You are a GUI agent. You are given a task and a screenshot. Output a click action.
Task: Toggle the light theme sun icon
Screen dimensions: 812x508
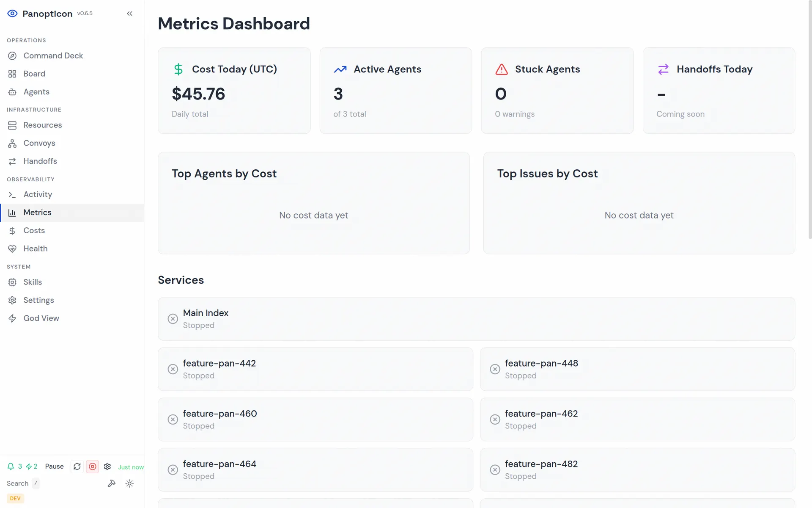[129, 483]
